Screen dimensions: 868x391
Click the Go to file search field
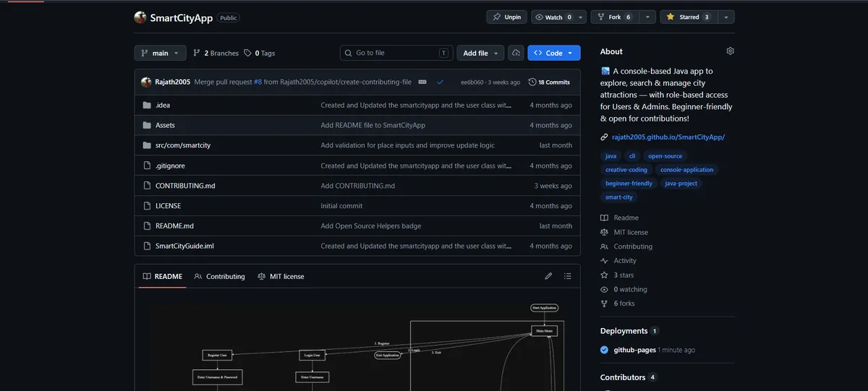tap(396, 53)
